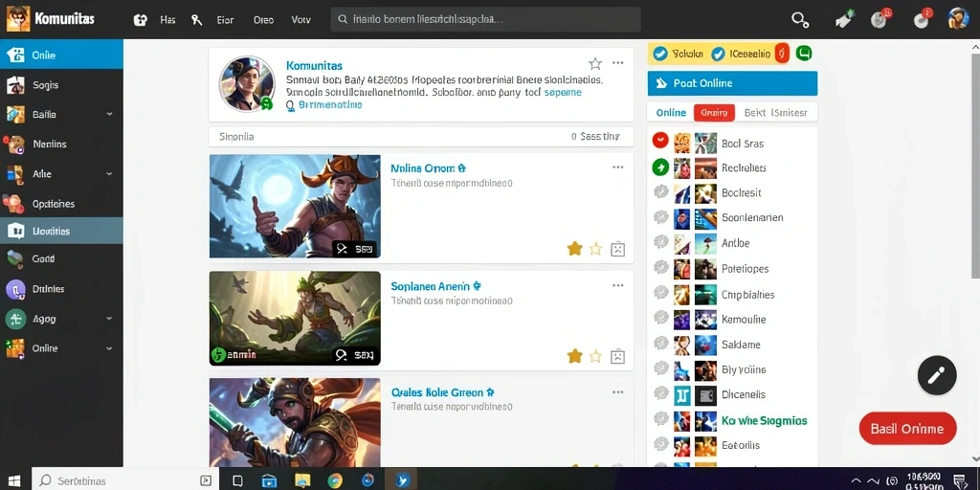Toggle grey status circle beside Bocliresit
The width and height of the screenshot is (980, 490).
tap(660, 191)
